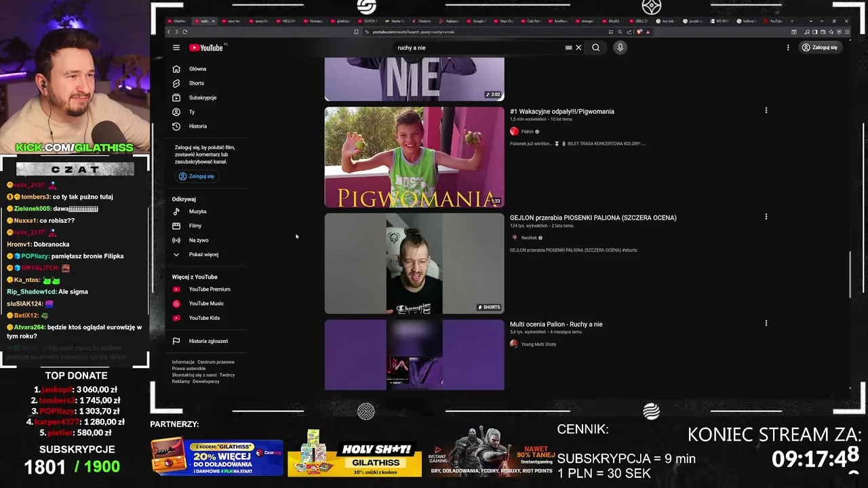Open options menu for GEJLON przerabia video
This screenshot has width=868, height=488.
pos(766,217)
